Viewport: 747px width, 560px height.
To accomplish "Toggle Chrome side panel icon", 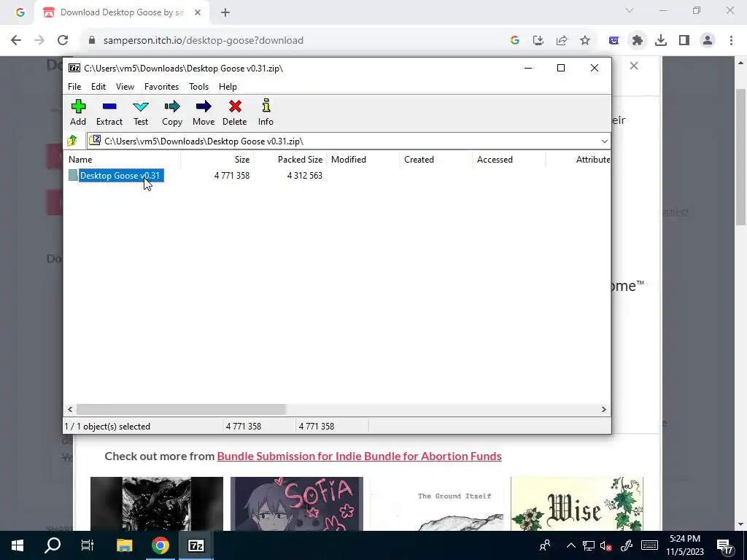I will coord(684,41).
